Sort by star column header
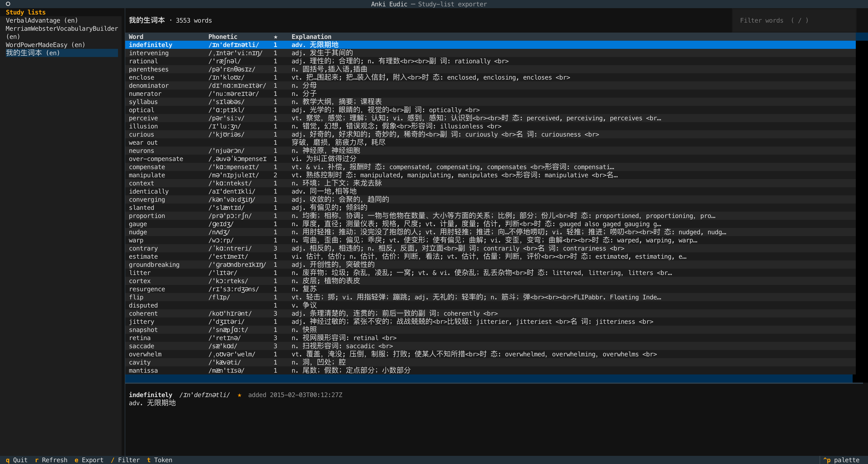The image size is (868, 464). pos(275,37)
